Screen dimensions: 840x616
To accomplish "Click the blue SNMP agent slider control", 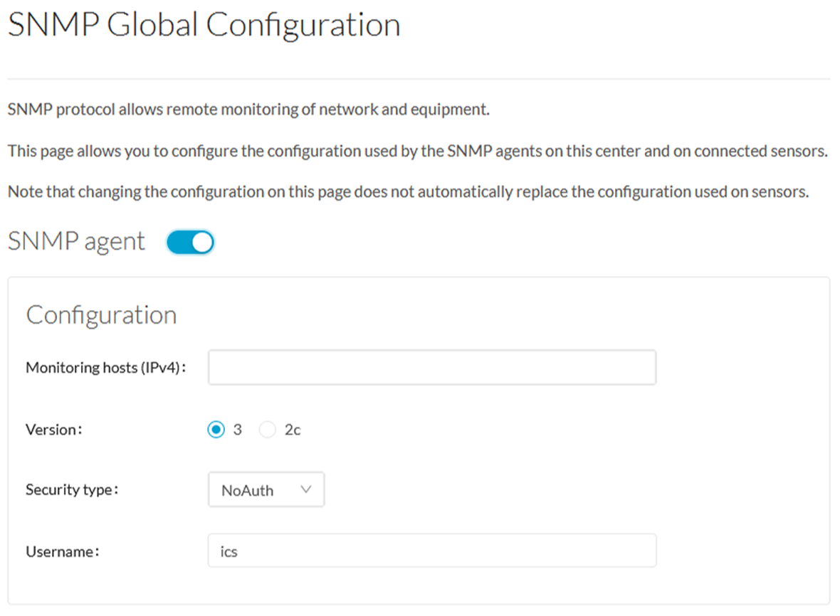I will point(189,242).
